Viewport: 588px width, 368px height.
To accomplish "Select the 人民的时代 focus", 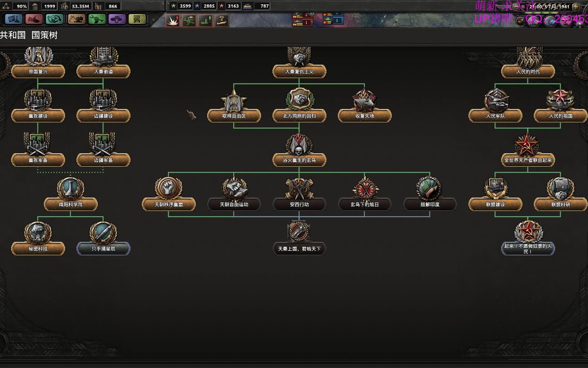I will [528, 71].
